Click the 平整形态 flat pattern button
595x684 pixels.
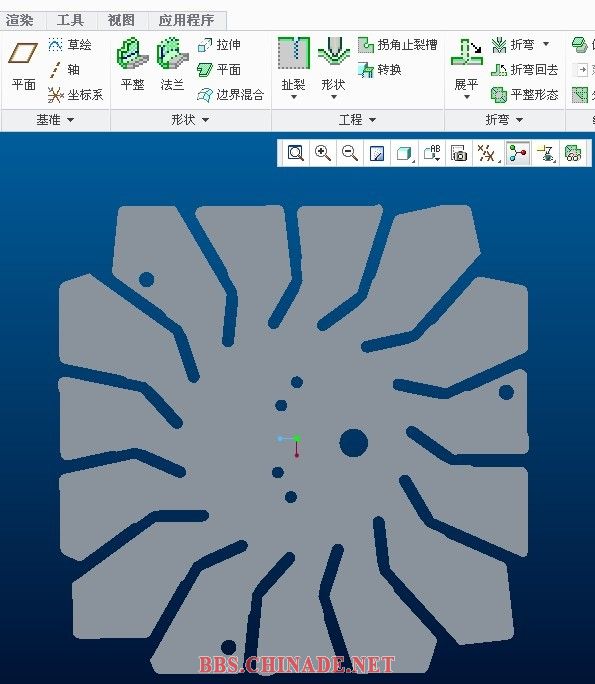[525, 95]
